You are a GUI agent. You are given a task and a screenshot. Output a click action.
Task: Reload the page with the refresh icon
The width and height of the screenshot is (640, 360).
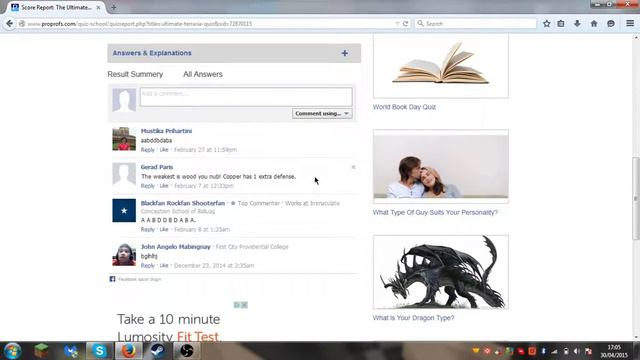(405, 24)
